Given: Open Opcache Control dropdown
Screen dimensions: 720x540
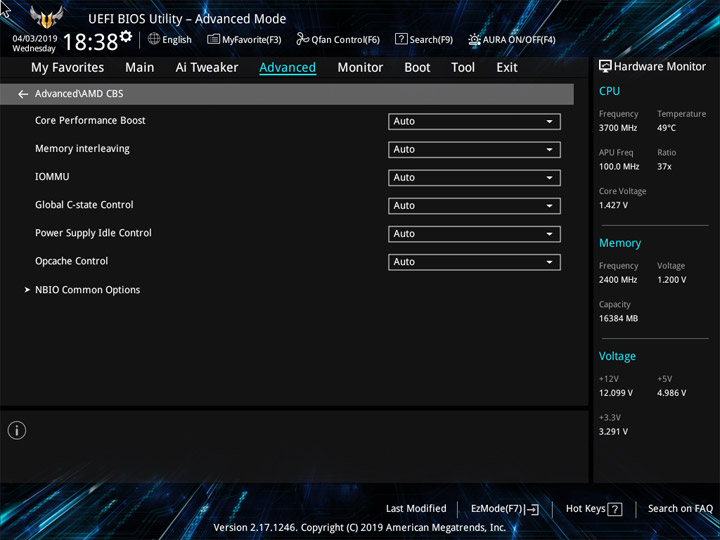Looking at the screenshot, I should pos(474,262).
